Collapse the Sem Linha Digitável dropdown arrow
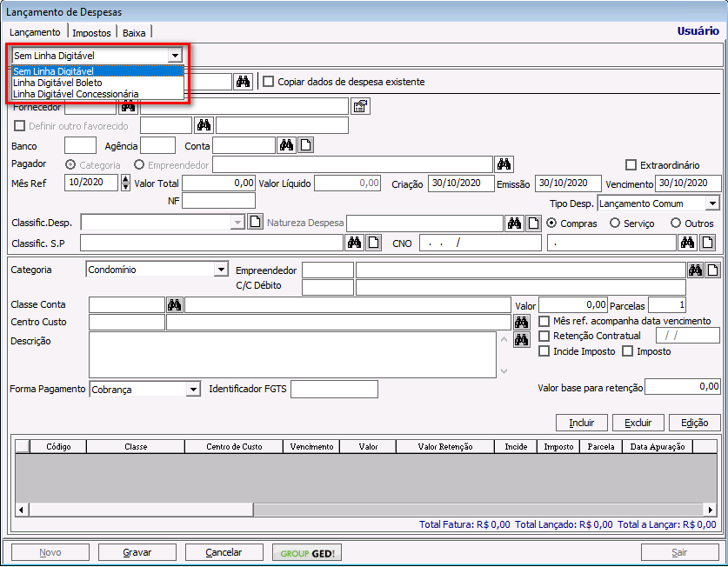This screenshot has height=567, width=728. coord(175,56)
